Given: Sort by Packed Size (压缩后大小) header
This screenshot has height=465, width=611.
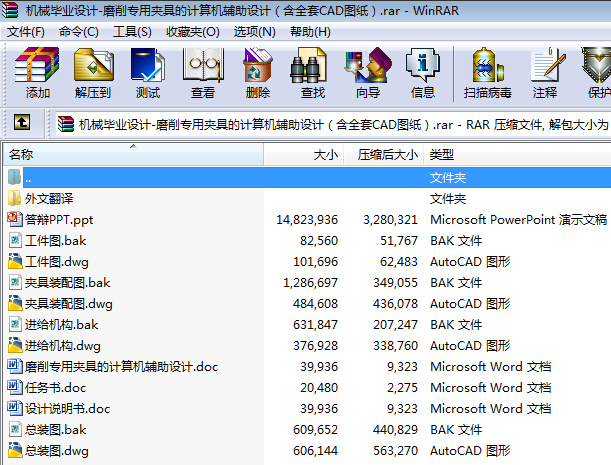Looking at the screenshot, I should click(384, 155).
